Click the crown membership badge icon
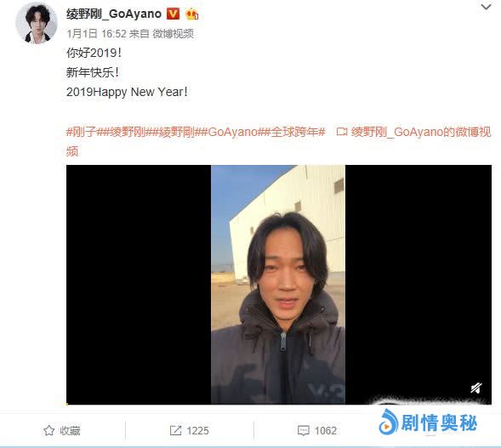The image size is (501, 448). coord(191,14)
